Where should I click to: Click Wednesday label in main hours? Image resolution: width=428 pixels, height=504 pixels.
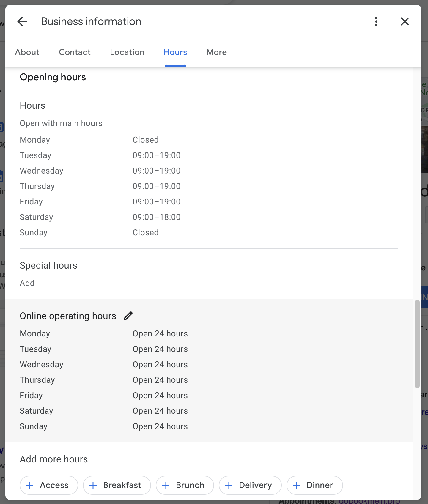42,171
